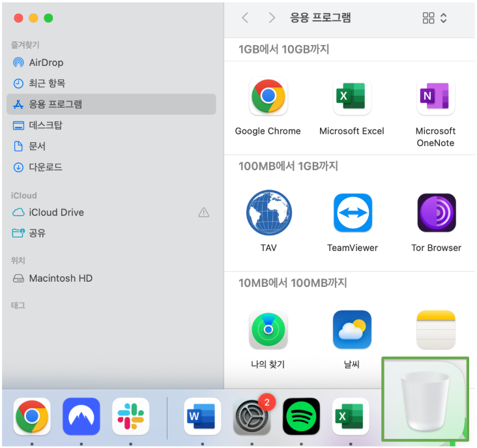Image resolution: width=477 pixels, height=448 pixels.
Task: Select the TeamViewer app icon
Action: tap(352, 213)
